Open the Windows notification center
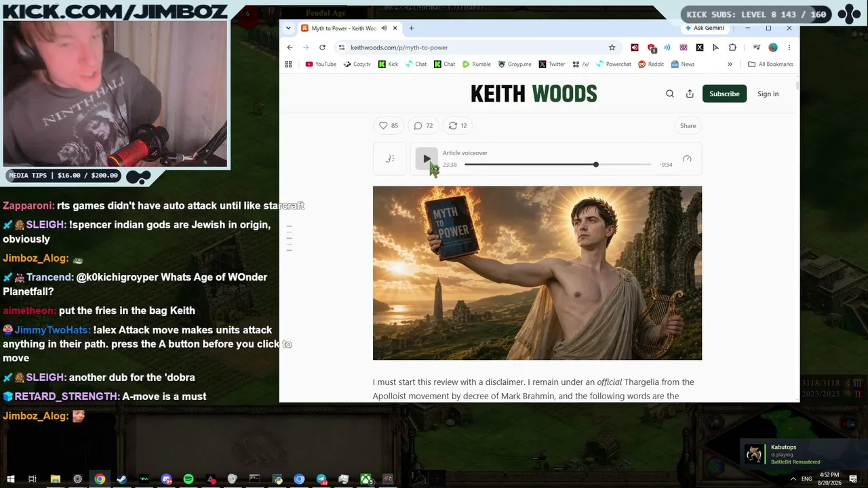Screen dimensions: 868x488 click(x=853, y=479)
